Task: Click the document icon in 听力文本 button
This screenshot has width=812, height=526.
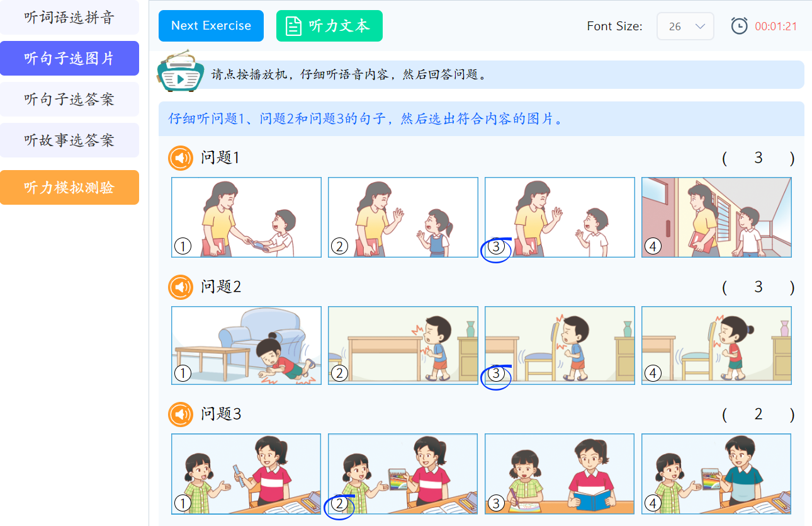Action: tap(293, 26)
